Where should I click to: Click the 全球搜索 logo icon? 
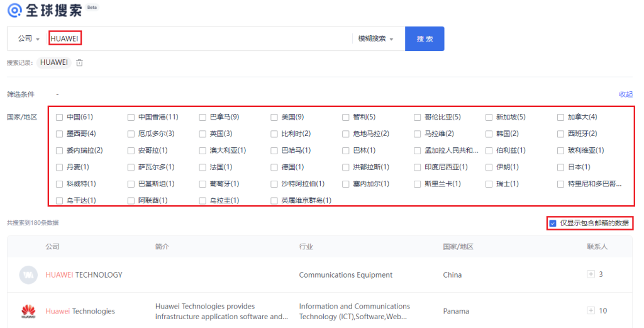(x=14, y=9)
